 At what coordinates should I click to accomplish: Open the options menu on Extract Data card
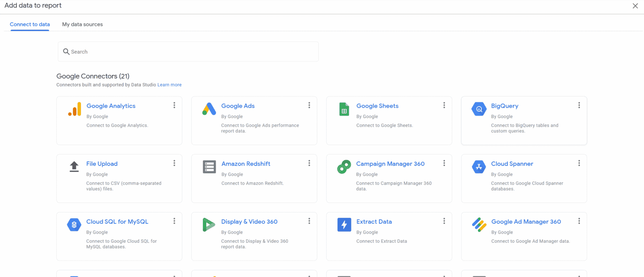[444, 221]
